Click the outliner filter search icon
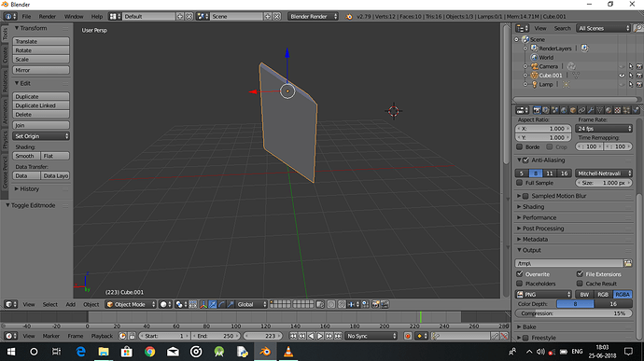This screenshot has width=644, height=361. 637,28
